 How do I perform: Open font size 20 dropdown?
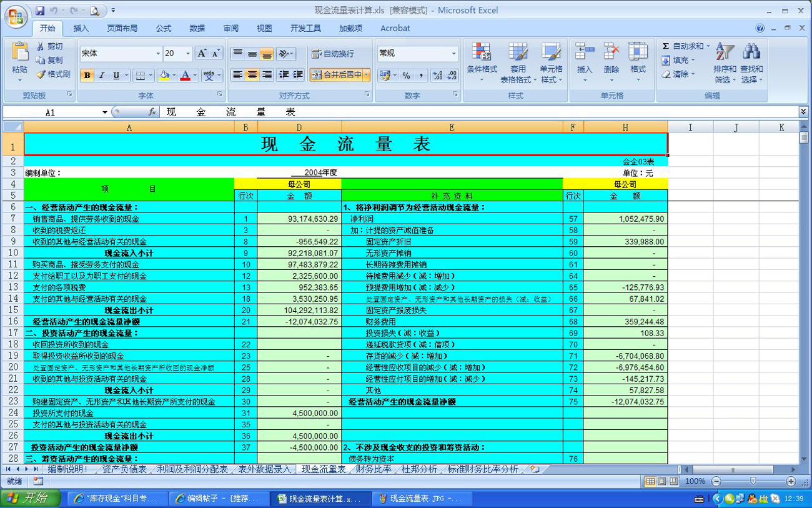(188, 54)
